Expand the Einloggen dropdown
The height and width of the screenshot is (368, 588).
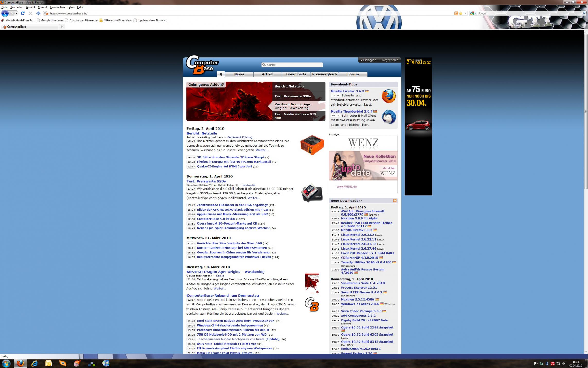pyautogui.click(x=368, y=60)
